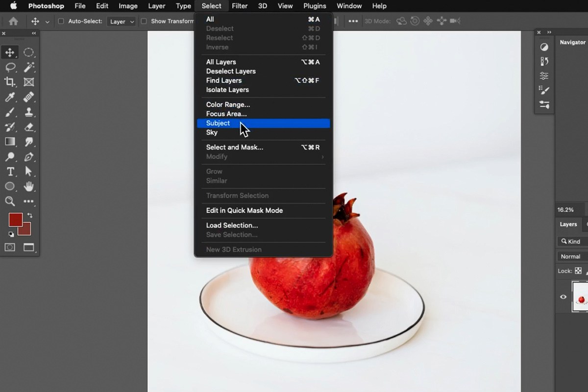588x392 pixels.
Task: Choose Color Range from Select menu
Action: [x=264, y=104]
